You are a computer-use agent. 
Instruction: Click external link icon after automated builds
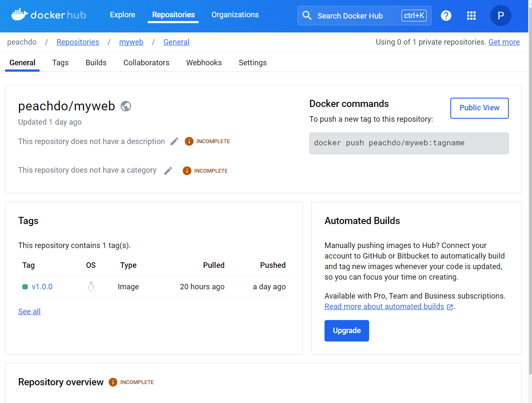(450, 307)
